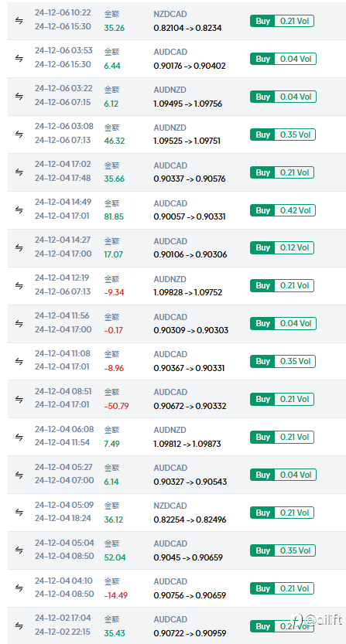Screen dimensions: 346x644
Task: Click swap icon beside -9.34 AUDNZD trade
Action: [19, 285]
